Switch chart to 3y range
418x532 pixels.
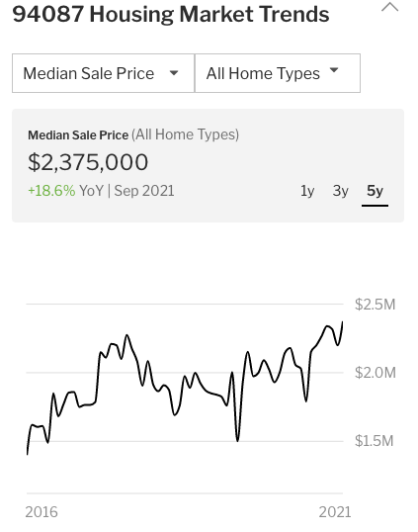[340, 191]
